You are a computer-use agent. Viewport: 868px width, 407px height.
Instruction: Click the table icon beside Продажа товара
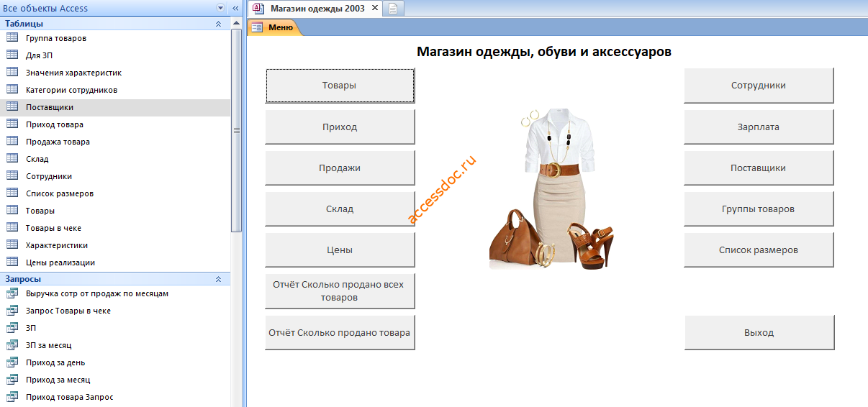pyautogui.click(x=12, y=141)
